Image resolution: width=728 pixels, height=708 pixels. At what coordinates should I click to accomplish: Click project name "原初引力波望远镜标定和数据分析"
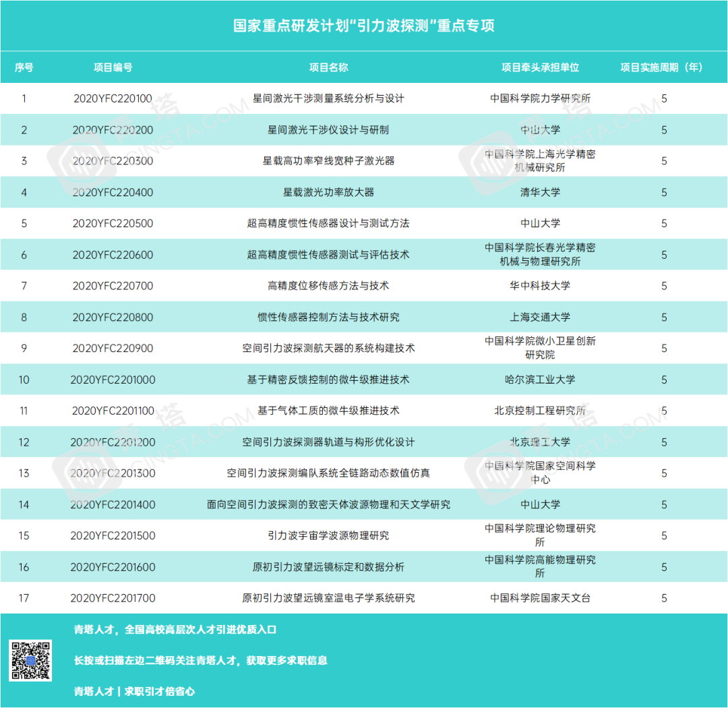(328, 567)
